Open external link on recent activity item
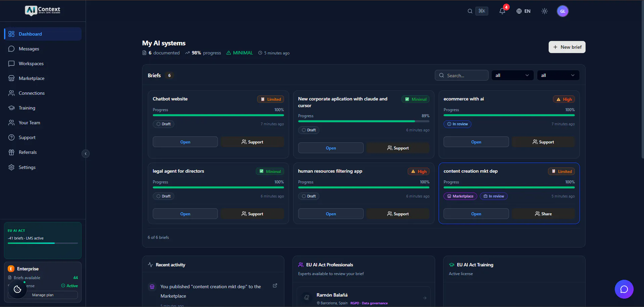Viewport: 644px width, 307px height. tap(275, 286)
